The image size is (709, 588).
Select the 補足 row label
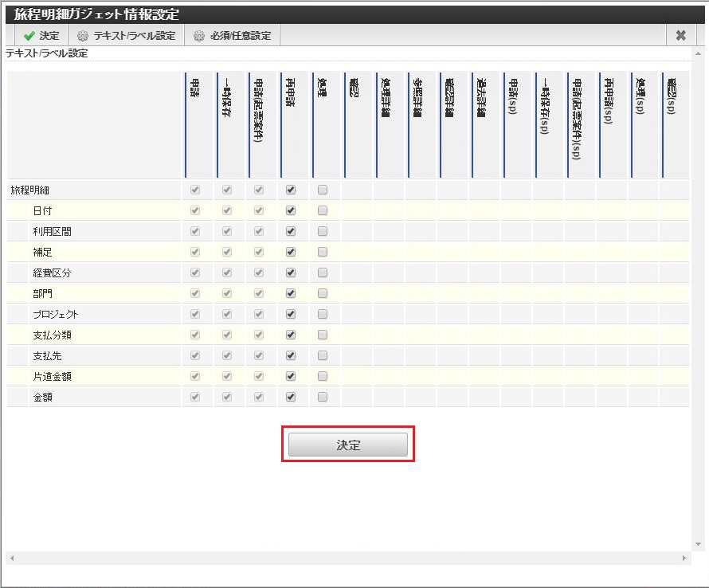click(x=42, y=253)
